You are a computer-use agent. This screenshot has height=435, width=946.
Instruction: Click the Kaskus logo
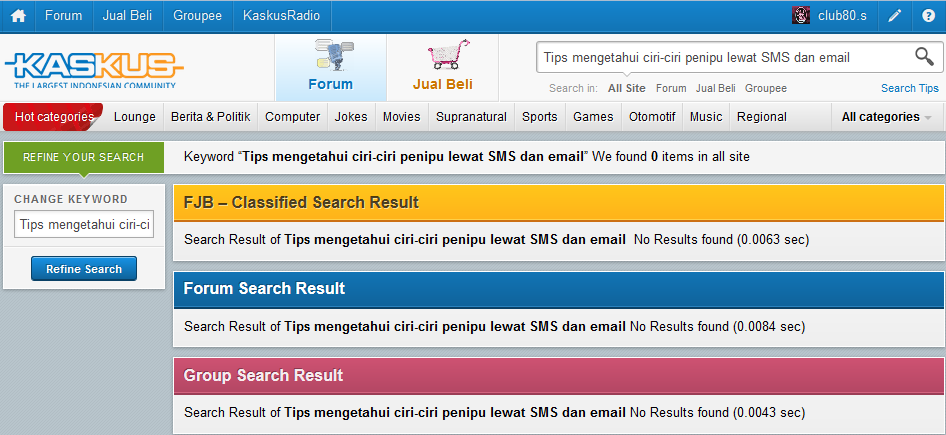pos(94,69)
